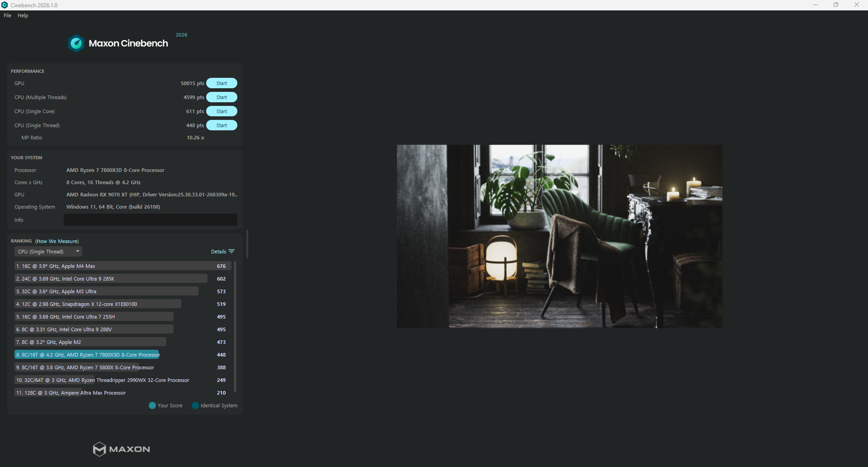The height and width of the screenshot is (467, 868).
Task: Select the Intel Core Ultra 9 288V row
Action: point(123,329)
